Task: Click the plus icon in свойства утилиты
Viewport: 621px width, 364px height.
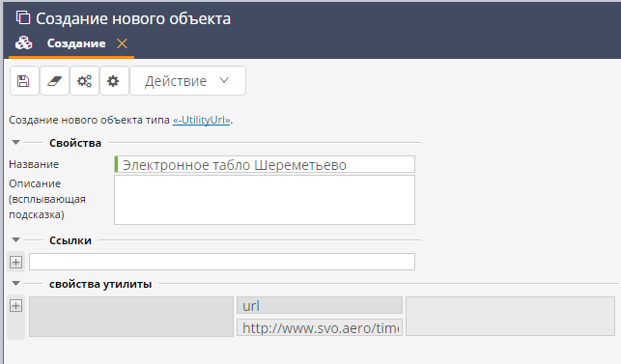Action: coord(15,306)
